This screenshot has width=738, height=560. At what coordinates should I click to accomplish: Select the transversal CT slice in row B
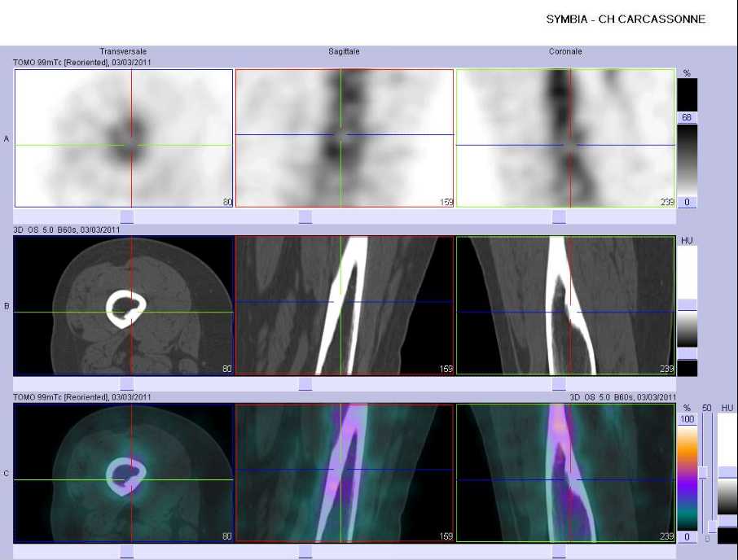pos(124,305)
